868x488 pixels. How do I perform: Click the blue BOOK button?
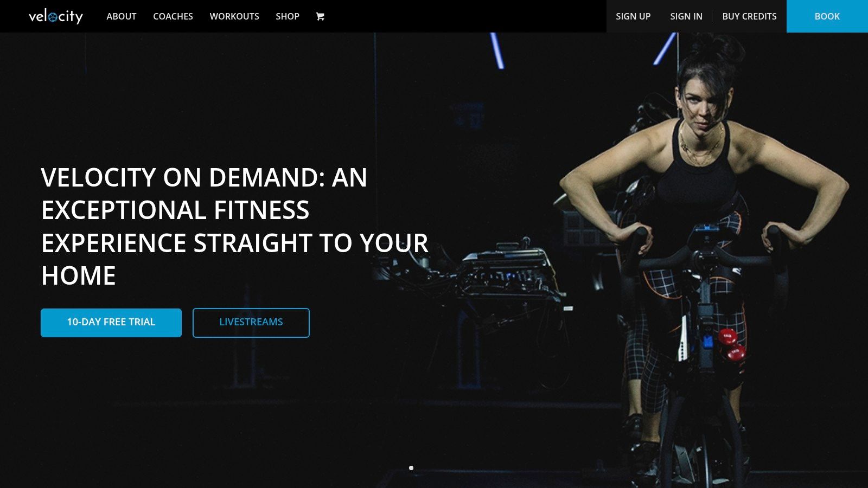[x=827, y=16]
